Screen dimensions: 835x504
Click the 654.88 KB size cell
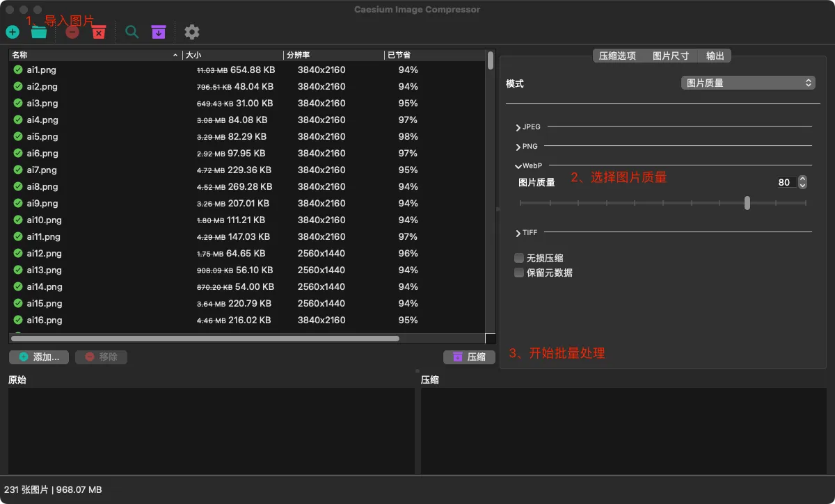click(x=253, y=70)
